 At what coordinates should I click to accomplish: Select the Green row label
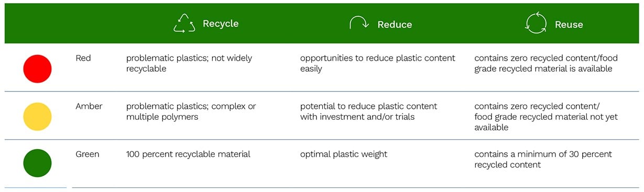(88, 154)
